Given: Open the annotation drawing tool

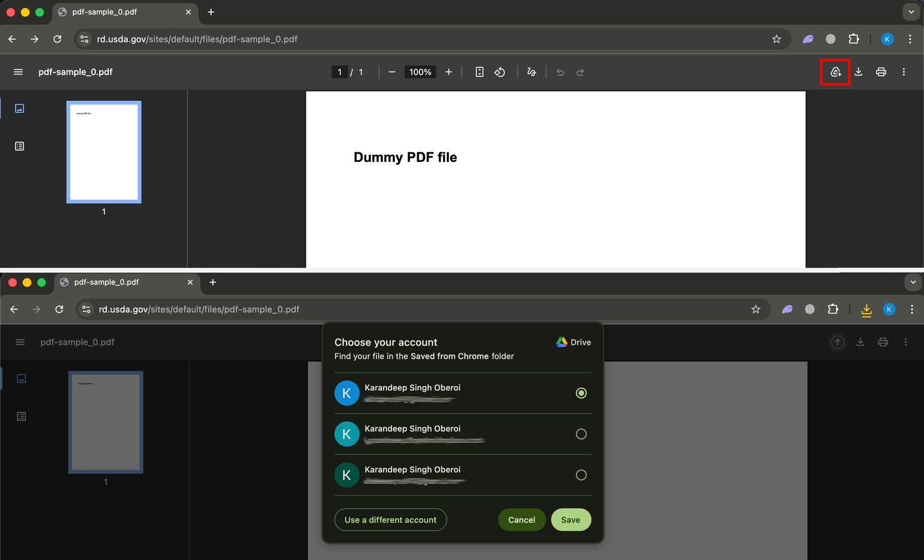Looking at the screenshot, I should 531,72.
